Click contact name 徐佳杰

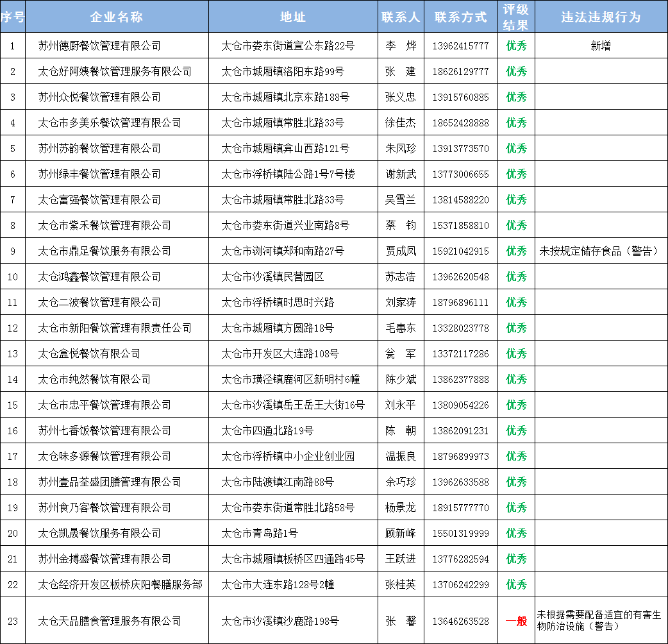pos(400,123)
